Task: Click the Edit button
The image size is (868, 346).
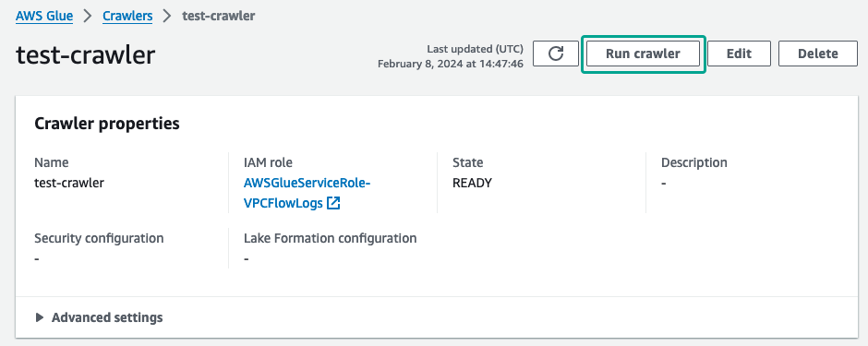Action: 739,54
